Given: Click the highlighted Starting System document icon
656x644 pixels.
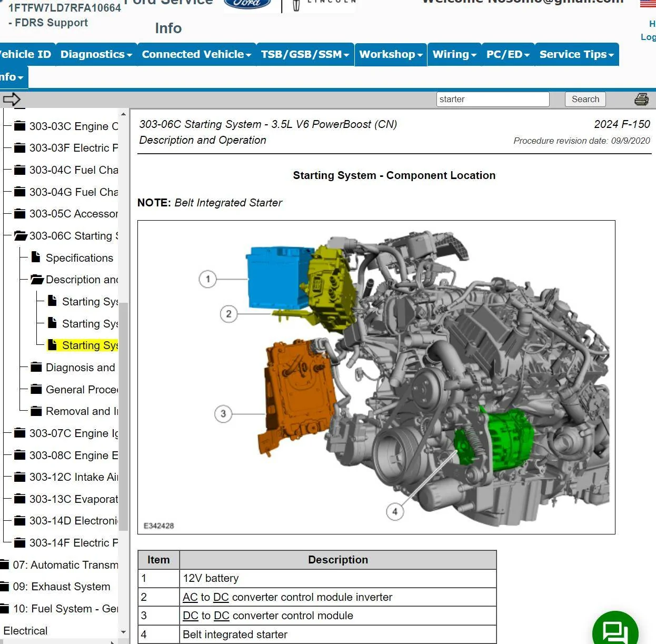Looking at the screenshot, I should click(52, 345).
